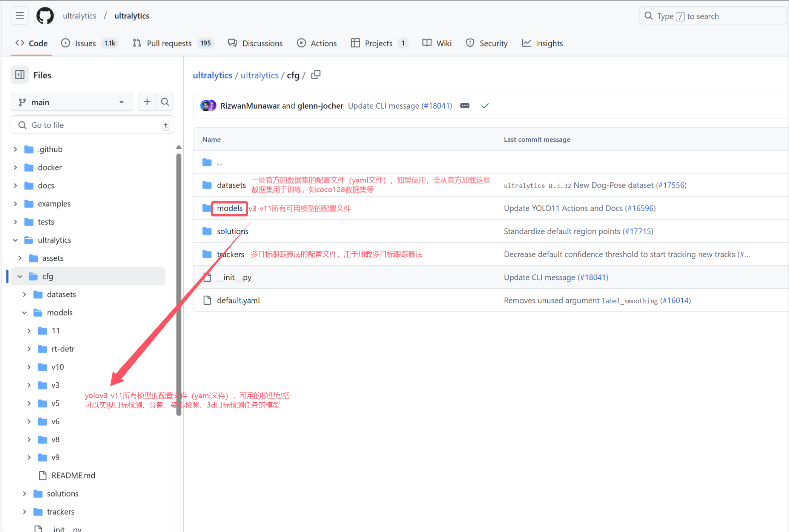Screen dimensions: 789x532
Task: Open the hamburger navigation menu
Action: coord(20,16)
